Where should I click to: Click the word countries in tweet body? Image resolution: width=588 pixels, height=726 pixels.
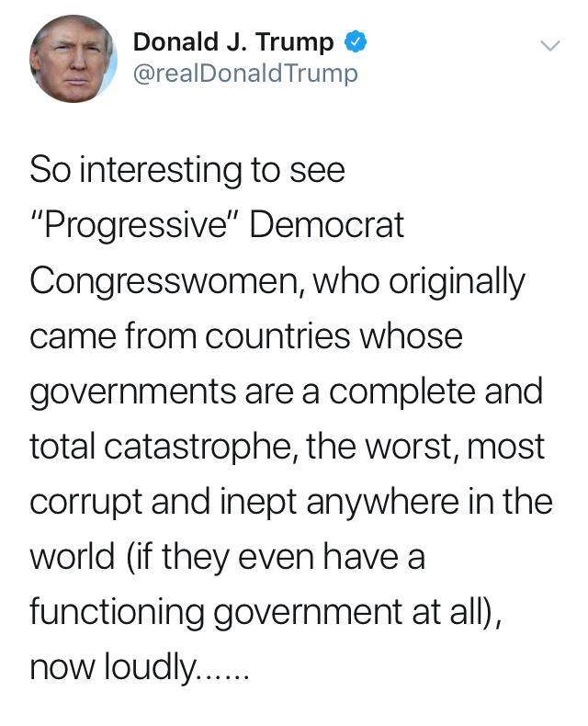(277, 336)
